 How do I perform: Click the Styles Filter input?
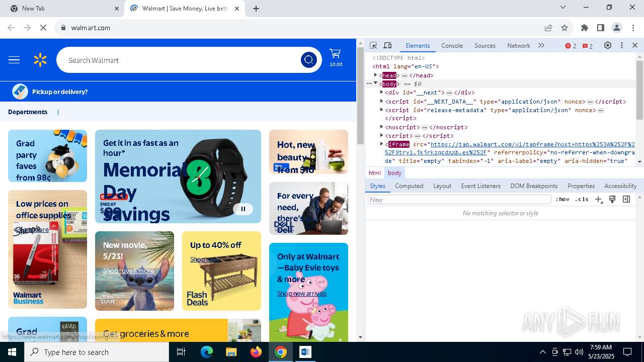pyautogui.click(x=459, y=200)
